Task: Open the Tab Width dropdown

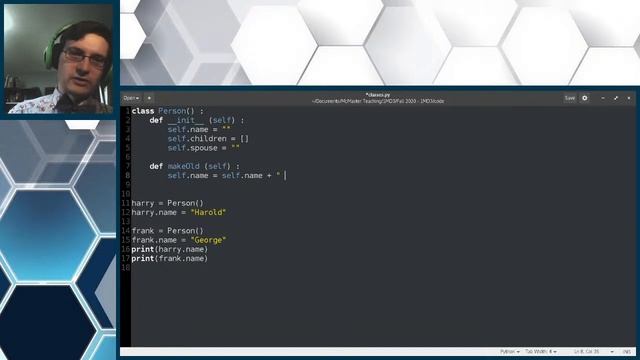Action: [x=541, y=351]
